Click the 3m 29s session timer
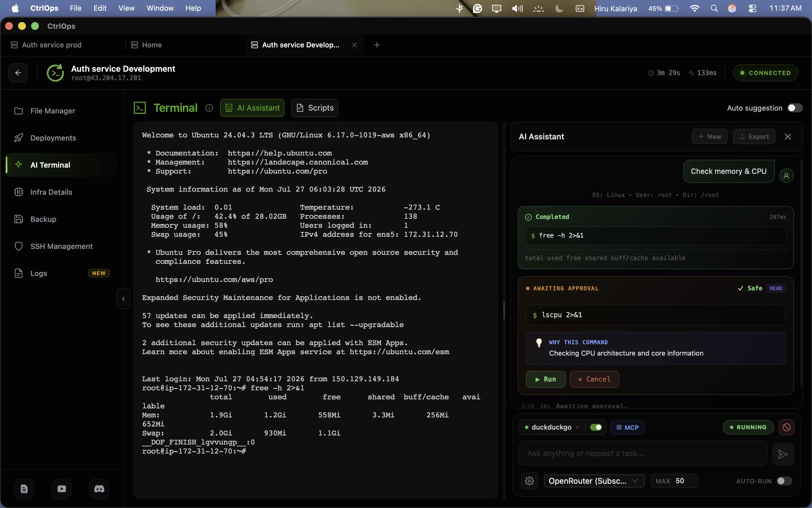 tap(664, 73)
